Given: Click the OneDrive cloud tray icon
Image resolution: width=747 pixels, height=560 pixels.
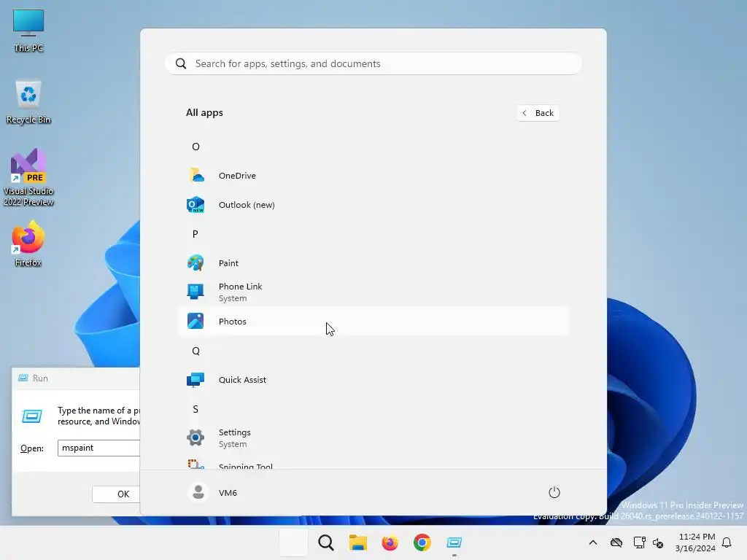Looking at the screenshot, I should tap(616, 542).
